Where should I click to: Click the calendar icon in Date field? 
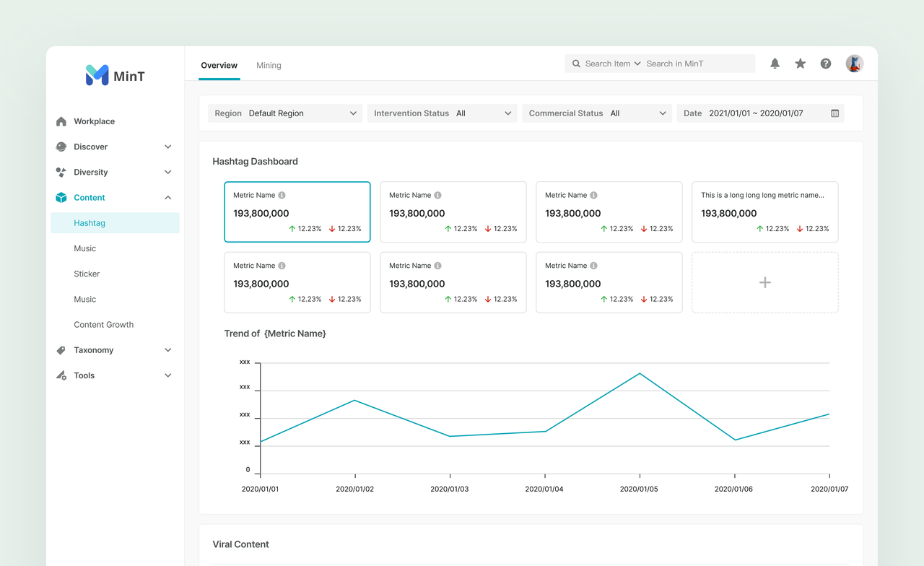[835, 113]
